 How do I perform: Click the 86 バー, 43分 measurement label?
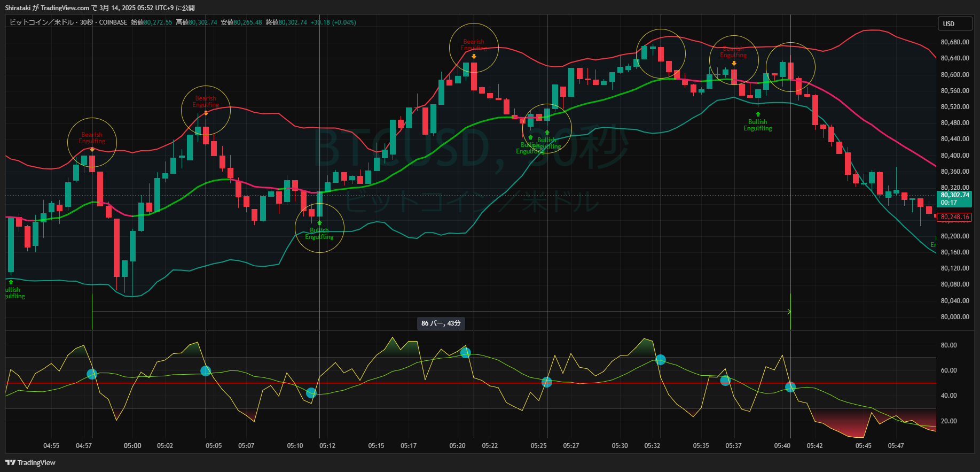(441, 323)
